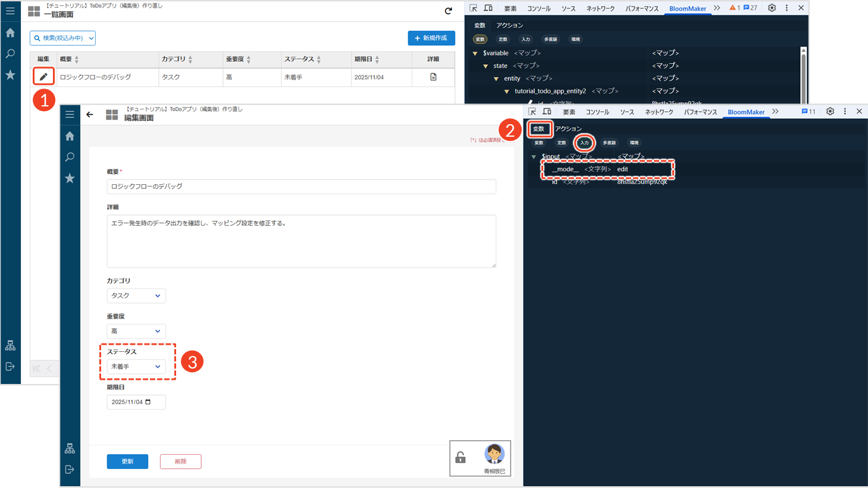The height and width of the screenshot is (488, 868).
Task: Click the 概要 text input field
Action: point(301,186)
